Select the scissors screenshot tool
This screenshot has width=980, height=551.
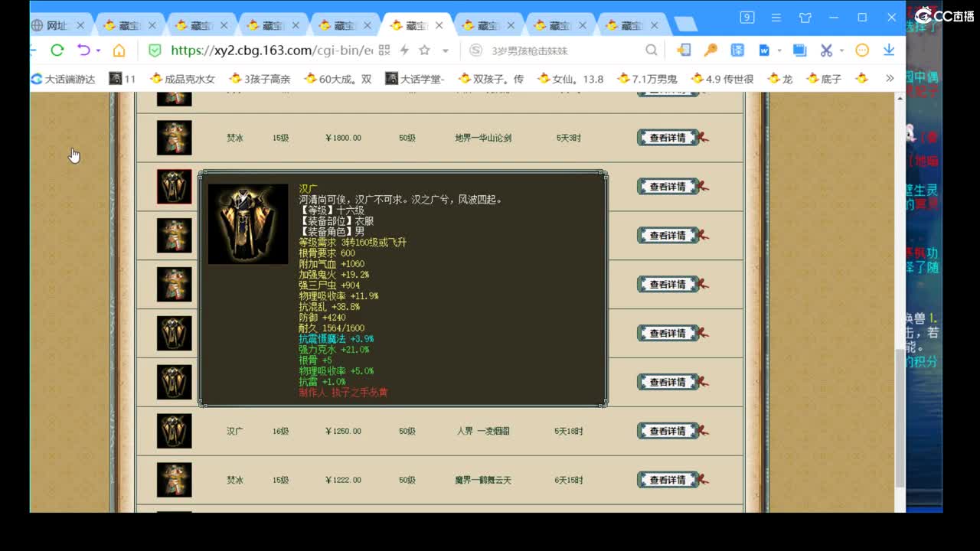pyautogui.click(x=826, y=51)
